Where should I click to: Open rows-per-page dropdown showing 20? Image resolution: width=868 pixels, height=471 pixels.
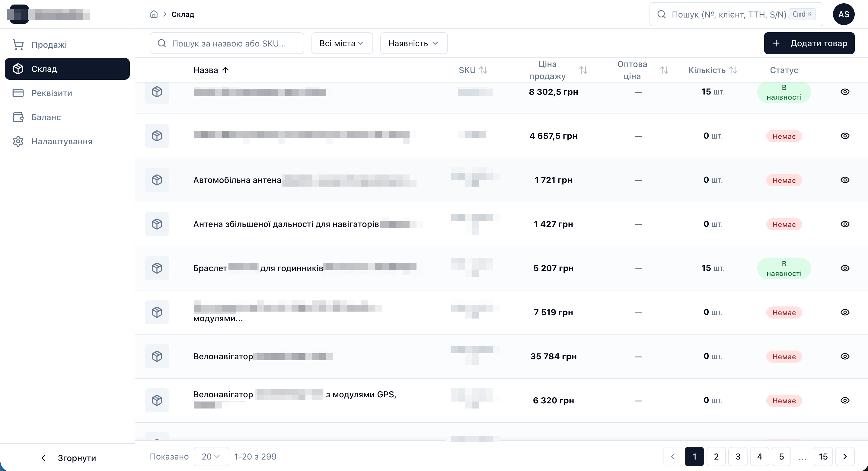pos(211,457)
